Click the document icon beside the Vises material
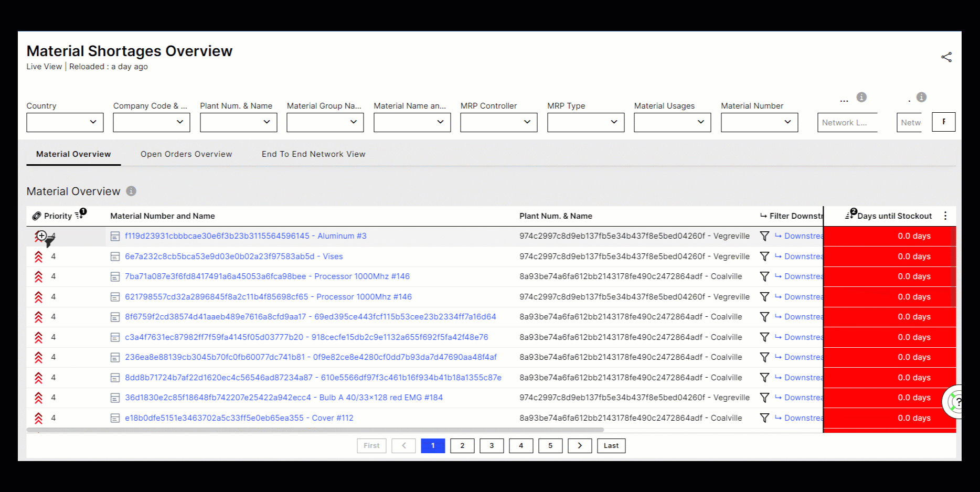Viewport: 980px width, 492px height. coord(115,256)
